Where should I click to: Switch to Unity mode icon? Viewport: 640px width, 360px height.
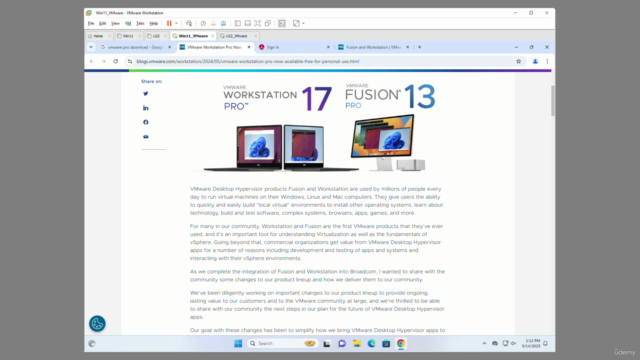(x=268, y=24)
